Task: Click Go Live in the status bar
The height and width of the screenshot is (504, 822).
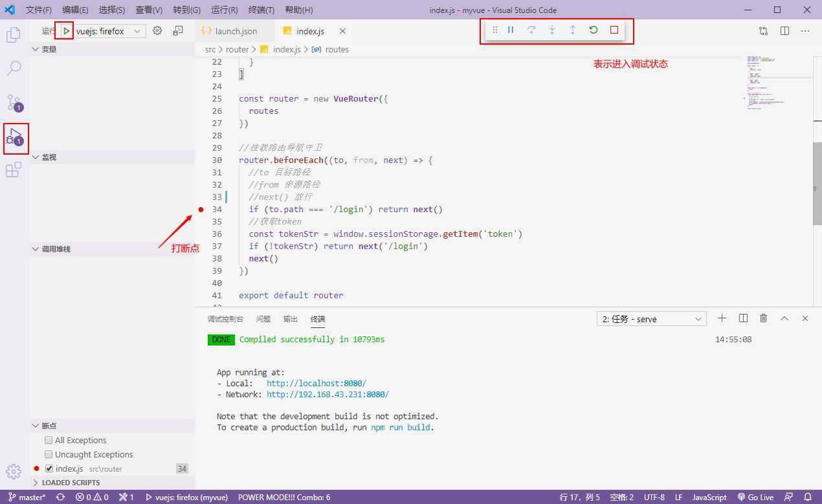Action: click(x=756, y=497)
